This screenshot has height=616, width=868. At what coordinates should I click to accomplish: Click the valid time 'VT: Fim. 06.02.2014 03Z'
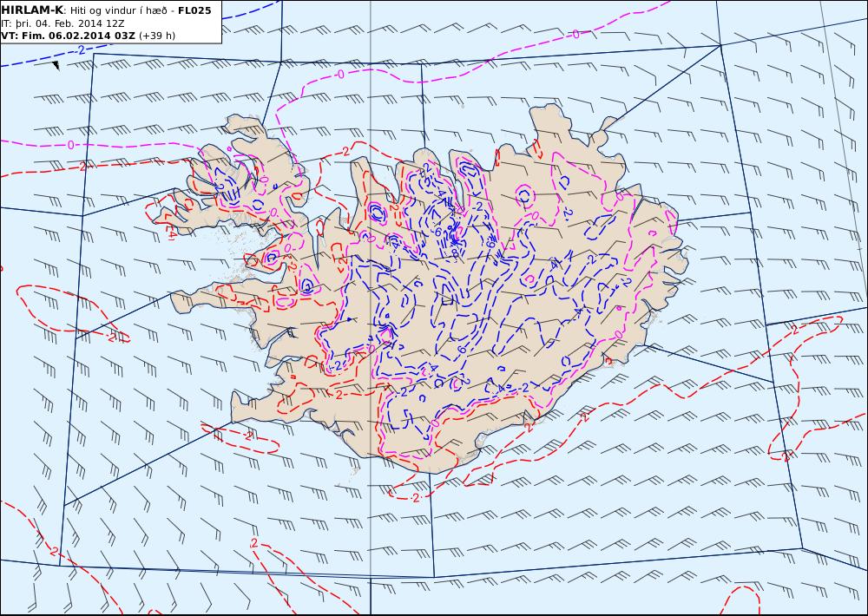pos(68,36)
